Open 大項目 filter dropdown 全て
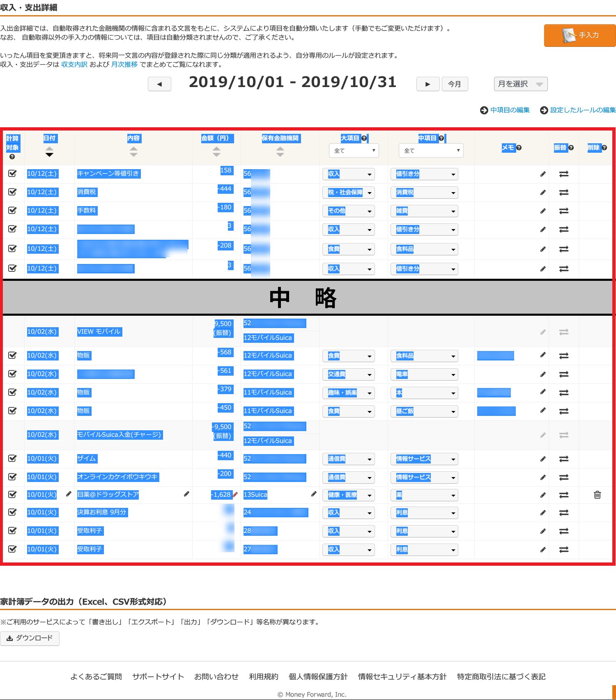Viewport: 616px width, 700px height. (354, 151)
